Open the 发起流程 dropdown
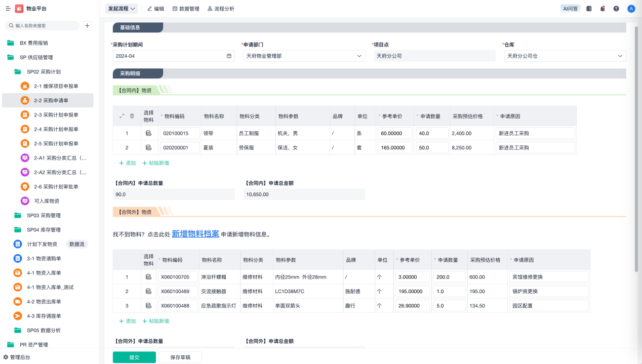This screenshot has width=642, height=364. 122,9
